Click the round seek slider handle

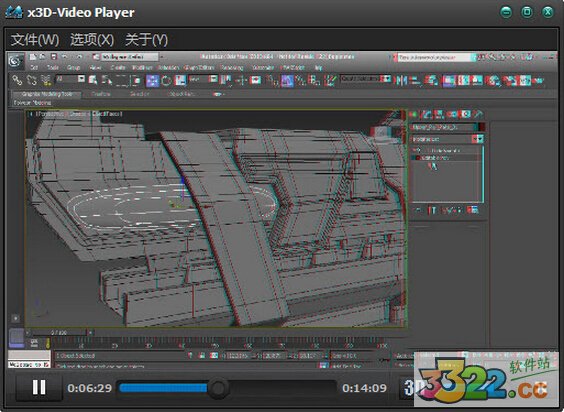tap(218, 388)
